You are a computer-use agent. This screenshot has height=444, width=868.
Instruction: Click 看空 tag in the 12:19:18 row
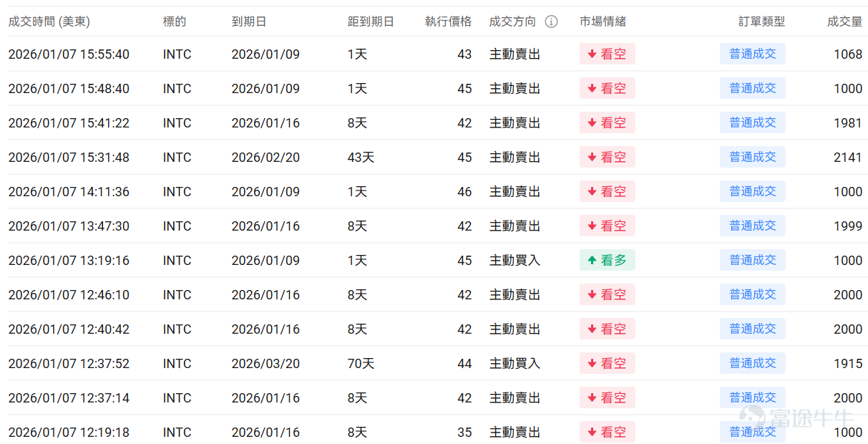click(608, 432)
